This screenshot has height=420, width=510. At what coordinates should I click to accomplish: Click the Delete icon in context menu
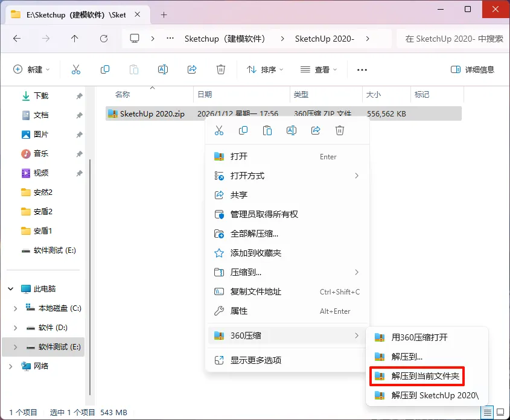(x=340, y=131)
